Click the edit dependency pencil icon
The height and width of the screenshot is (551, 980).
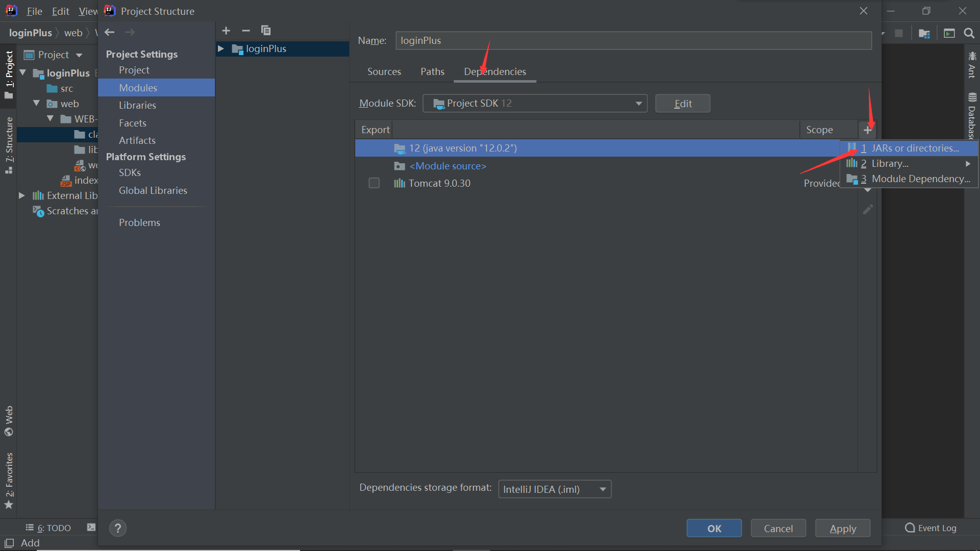coord(868,210)
